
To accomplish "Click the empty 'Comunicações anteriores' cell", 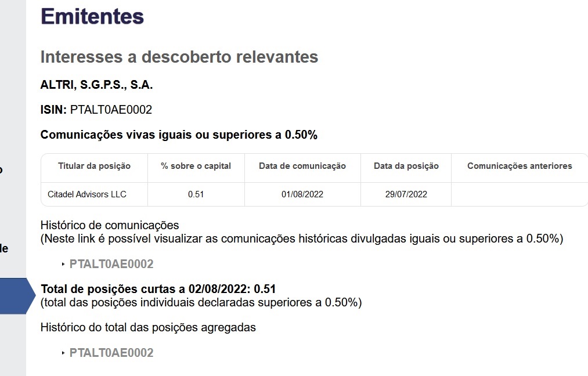I will (519, 194).
